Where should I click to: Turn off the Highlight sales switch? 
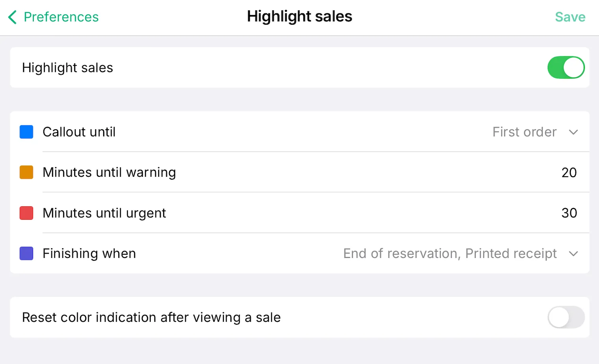click(x=566, y=68)
